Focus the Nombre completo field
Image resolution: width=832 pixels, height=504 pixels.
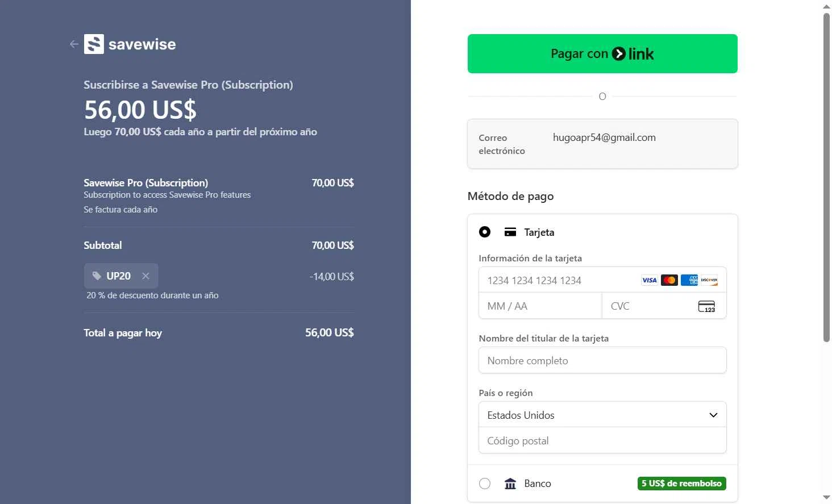(x=602, y=360)
